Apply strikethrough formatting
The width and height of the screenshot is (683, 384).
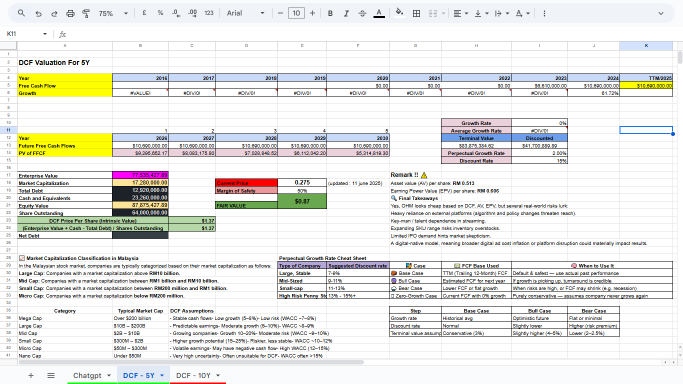pos(362,13)
